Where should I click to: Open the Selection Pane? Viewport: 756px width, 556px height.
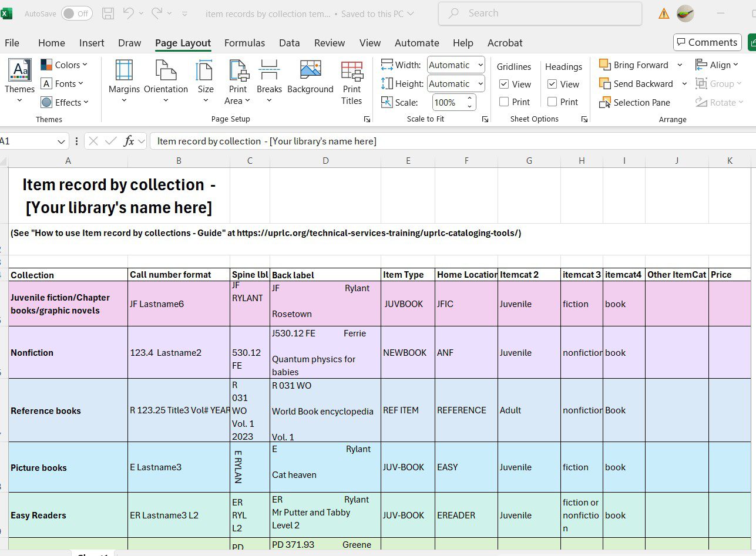coord(635,102)
